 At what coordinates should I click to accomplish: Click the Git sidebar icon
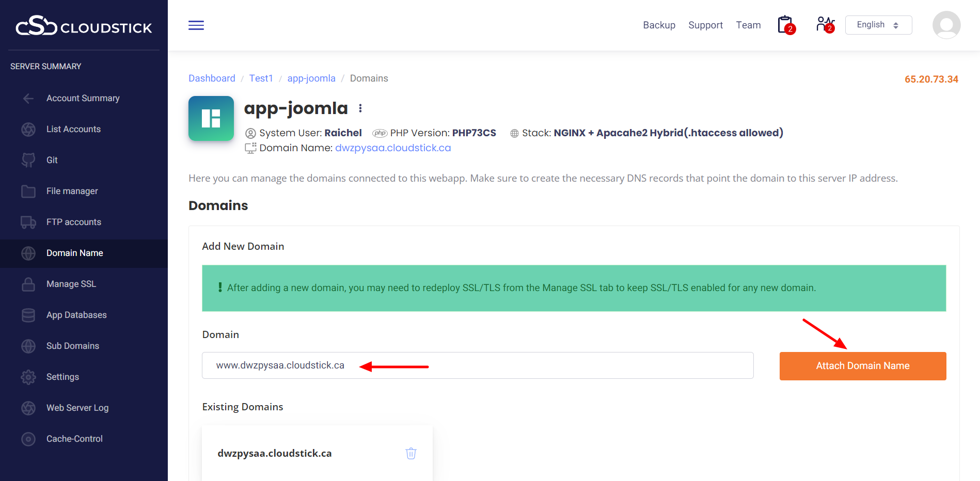28,160
